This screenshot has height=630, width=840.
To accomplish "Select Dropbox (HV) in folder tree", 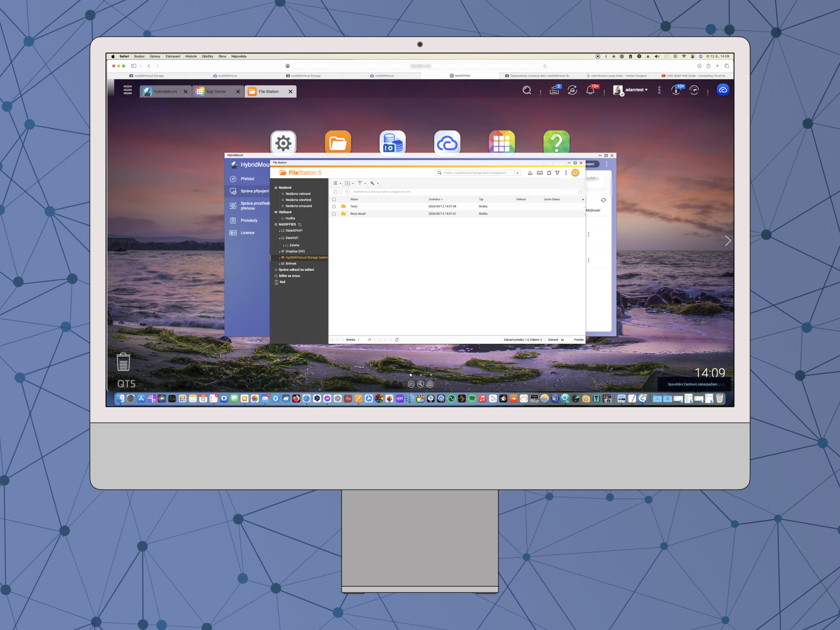I will click(295, 252).
